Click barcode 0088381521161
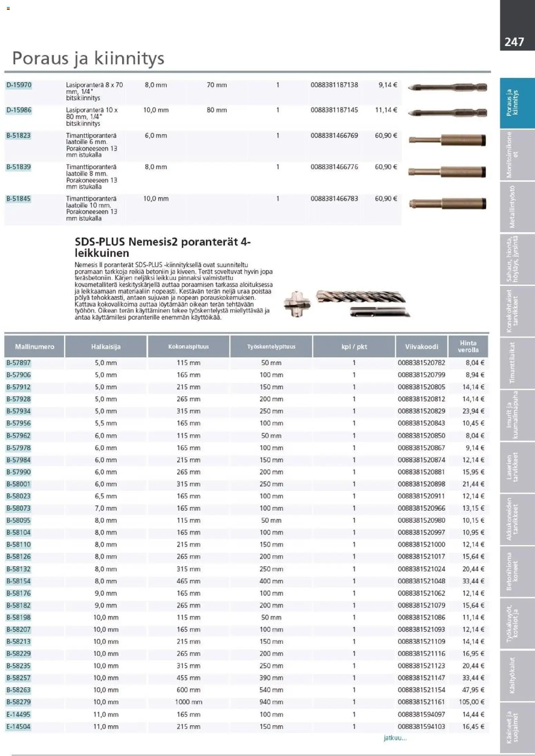The image size is (535, 756). click(x=421, y=702)
